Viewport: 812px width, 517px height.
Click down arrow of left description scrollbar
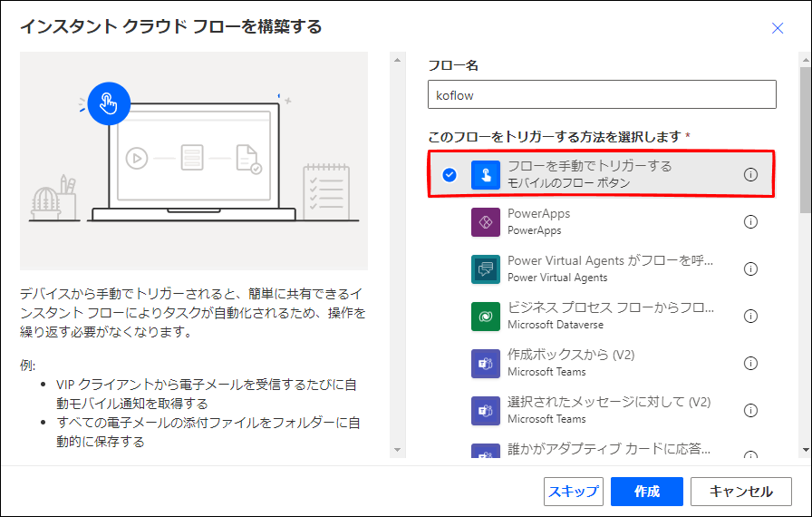click(x=397, y=450)
